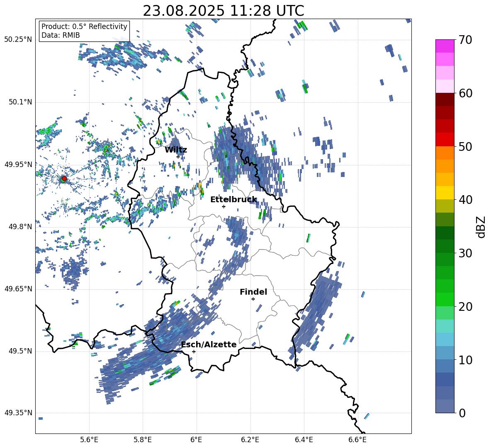The image size is (491, 448).
Task: Click the Ettelbruck city label
Action: click(233, 200)
